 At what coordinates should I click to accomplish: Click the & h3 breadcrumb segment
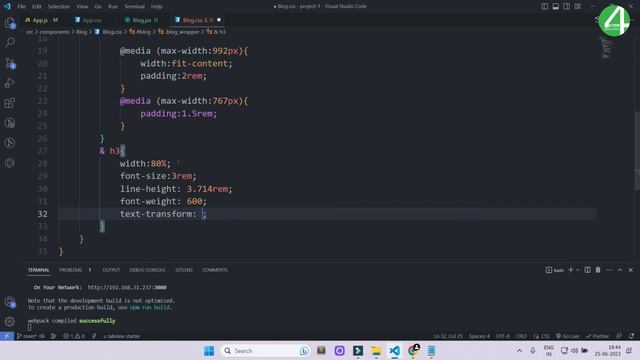[x=216, y=32]
